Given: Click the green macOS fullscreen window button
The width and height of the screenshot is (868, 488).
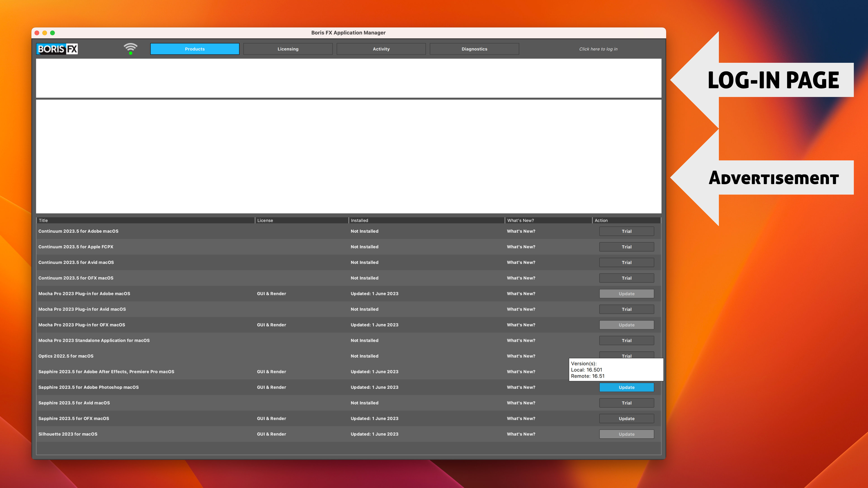Looking at the screenshot, I should tap(53, 33).
